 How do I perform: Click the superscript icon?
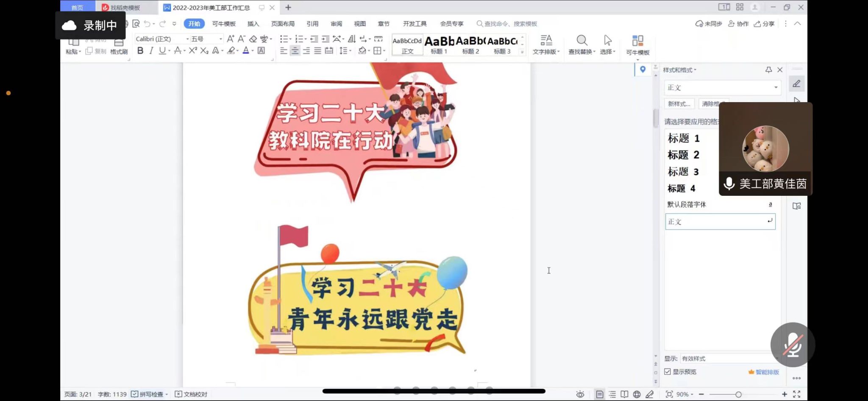click(193, 51)
